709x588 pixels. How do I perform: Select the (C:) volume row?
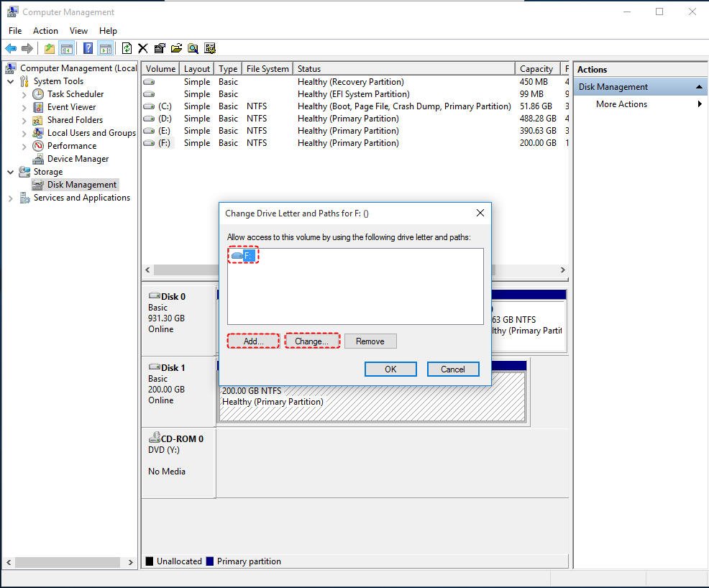pyautogui.click(x=355, y=106)
